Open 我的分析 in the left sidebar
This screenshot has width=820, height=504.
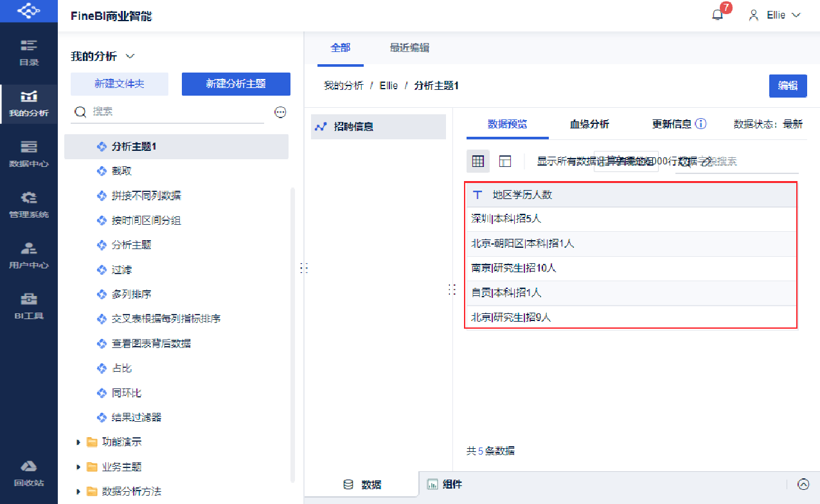29,104
